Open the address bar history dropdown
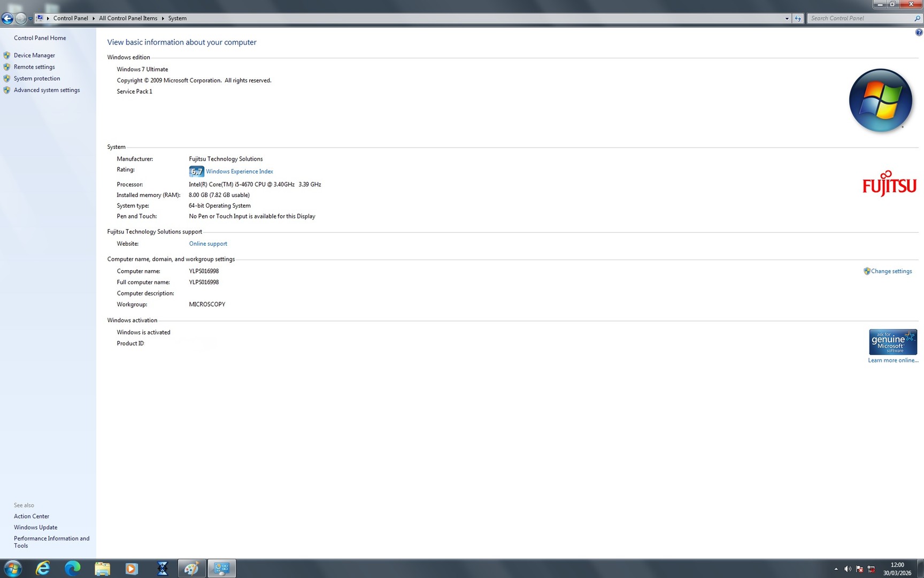The width and height of the screenshot is (924, 578). pos(787,18)
